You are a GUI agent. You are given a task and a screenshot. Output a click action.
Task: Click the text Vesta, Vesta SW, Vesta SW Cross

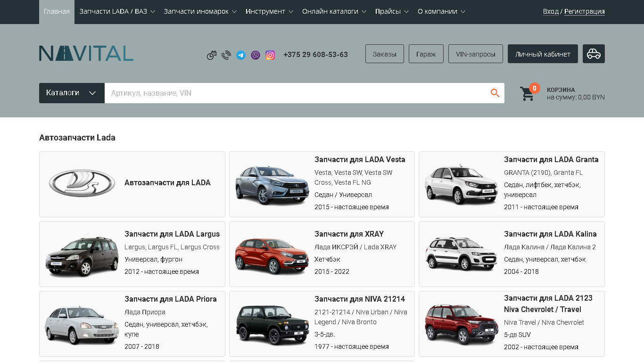(354, 177)
